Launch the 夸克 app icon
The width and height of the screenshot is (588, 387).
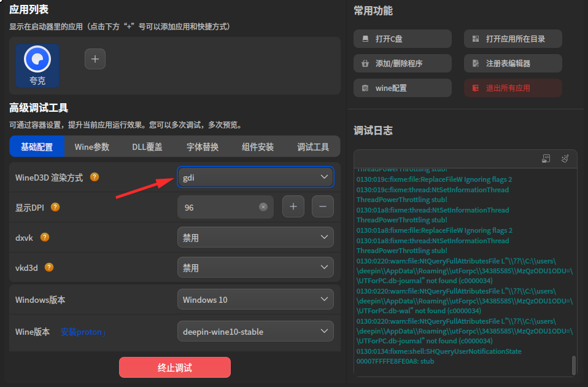click(x=37, y=66)
